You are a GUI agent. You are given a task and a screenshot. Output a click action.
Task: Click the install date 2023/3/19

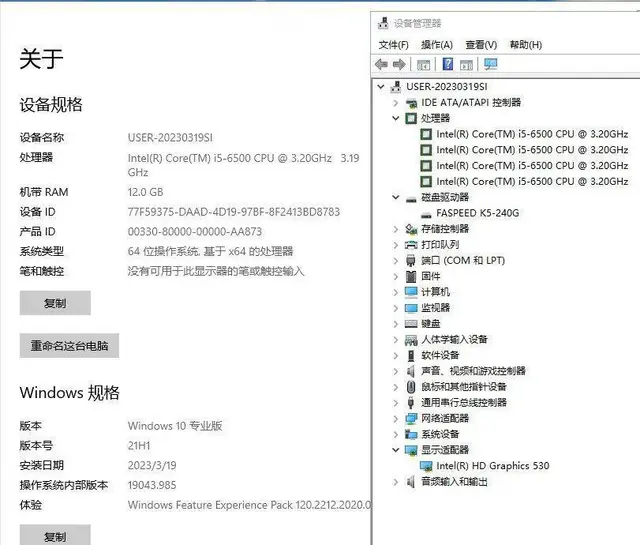(152, 465)
